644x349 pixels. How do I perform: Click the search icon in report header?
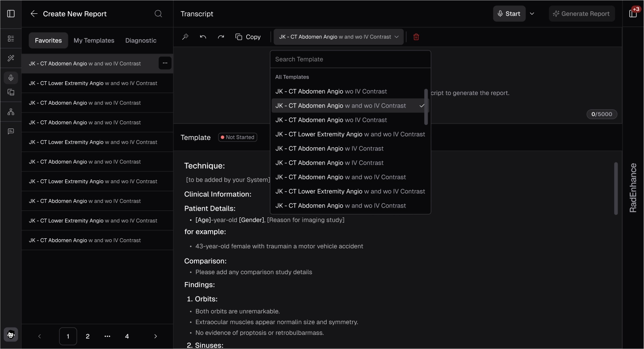click(158, 14)
